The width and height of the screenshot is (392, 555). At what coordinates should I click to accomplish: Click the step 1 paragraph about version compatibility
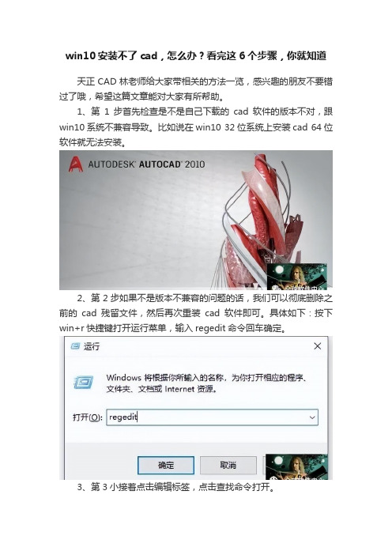pyautogui.click(x=196, y=126)
